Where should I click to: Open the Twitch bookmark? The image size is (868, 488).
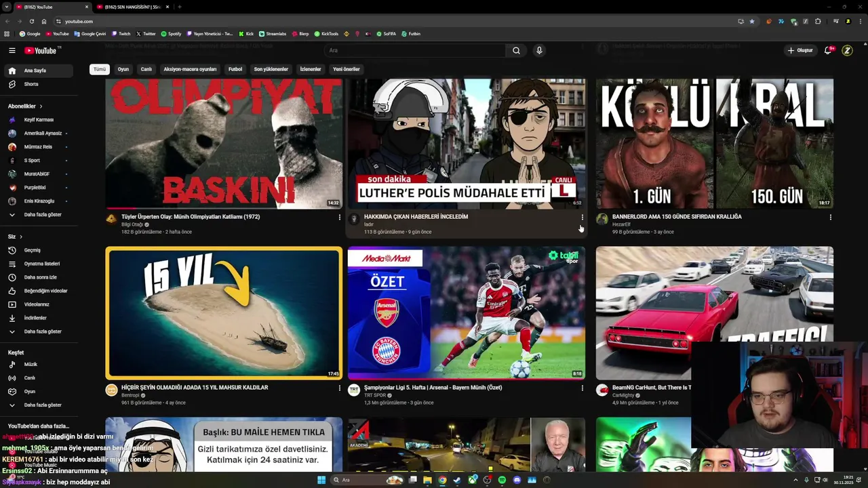121,34
